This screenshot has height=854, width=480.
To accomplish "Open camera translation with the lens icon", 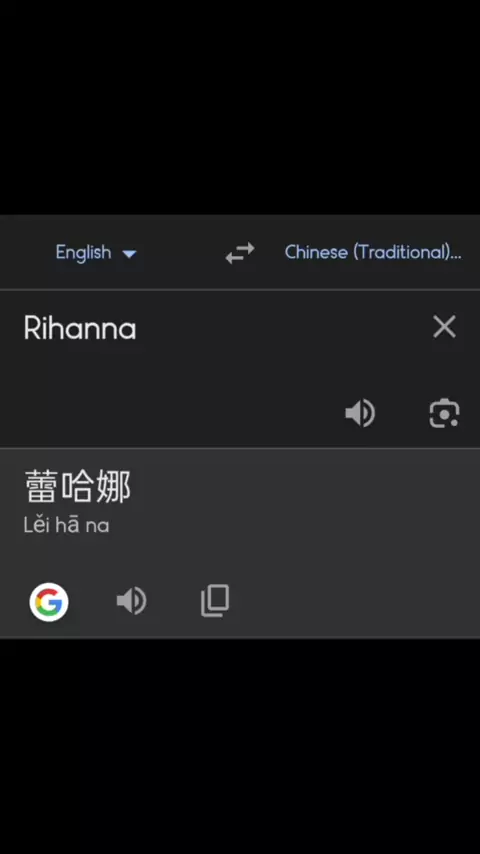I will tap(444, 413).
